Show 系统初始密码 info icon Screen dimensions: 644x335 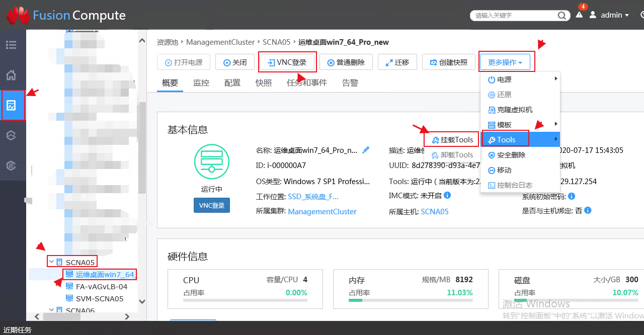[571, 196]
